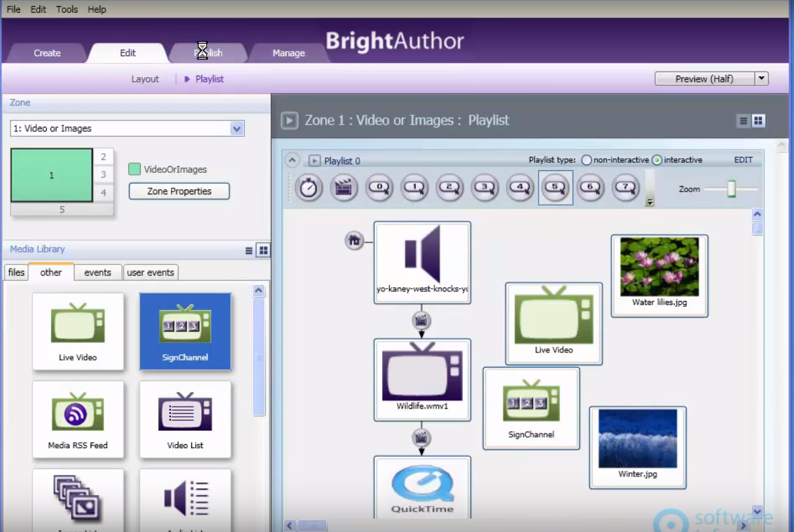The image size is (794, 532).
Task: Open the Tools menu
Action: [66, 9]
